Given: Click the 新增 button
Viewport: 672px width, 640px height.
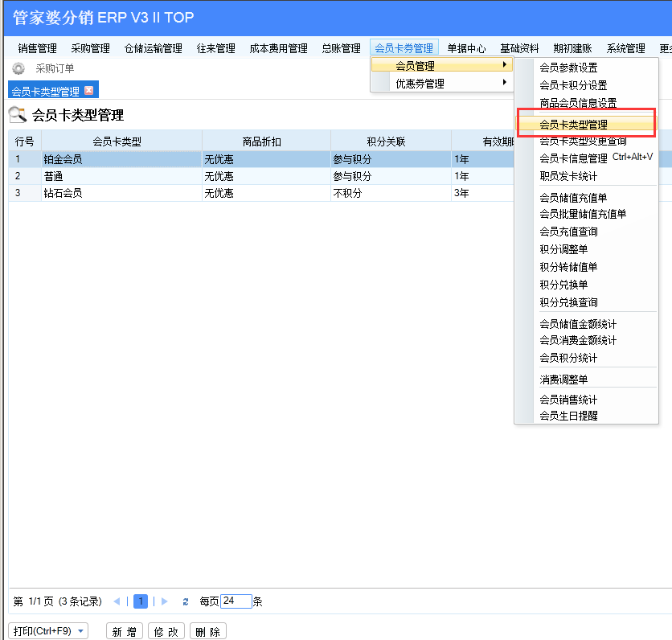Looking at the screenshot, I should point(124,631).
